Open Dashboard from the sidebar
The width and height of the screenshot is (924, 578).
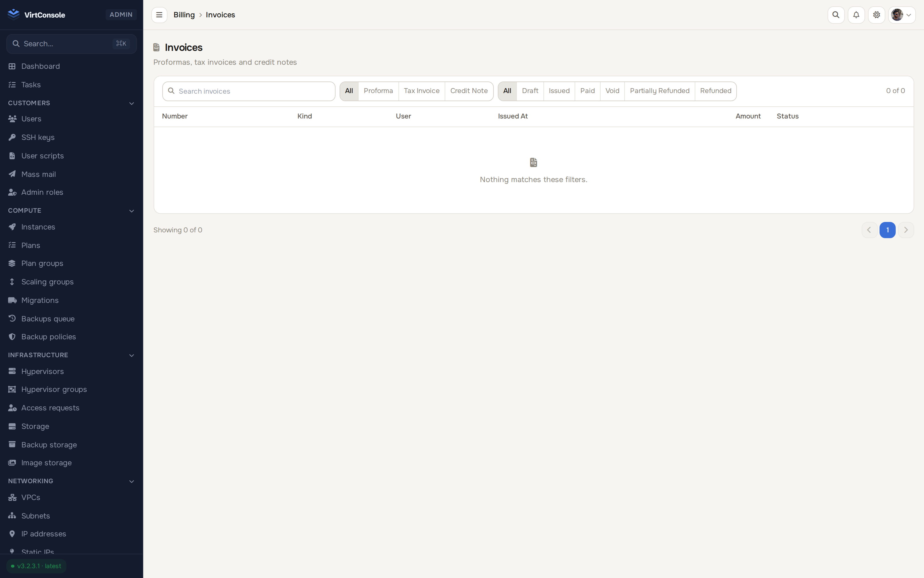click(71, 66)
